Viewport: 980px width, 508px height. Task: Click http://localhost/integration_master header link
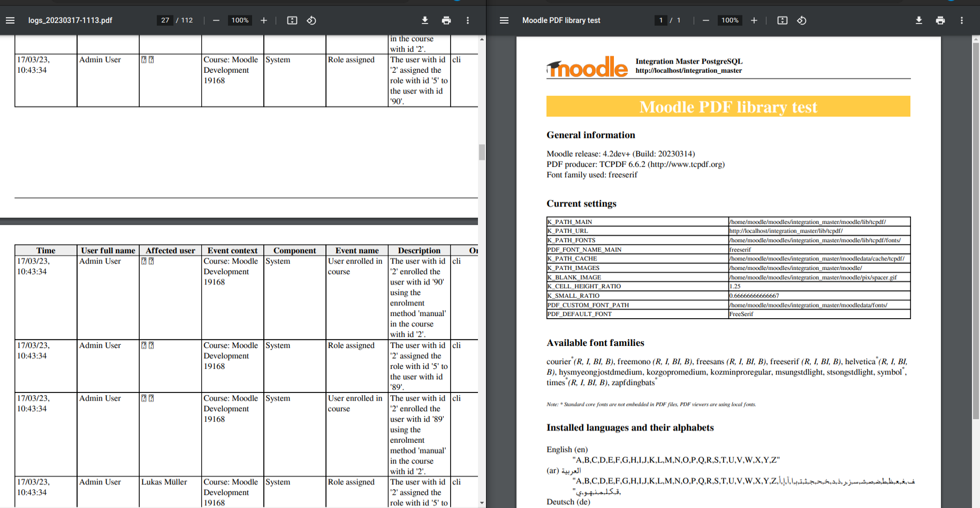tap(688, 71)
